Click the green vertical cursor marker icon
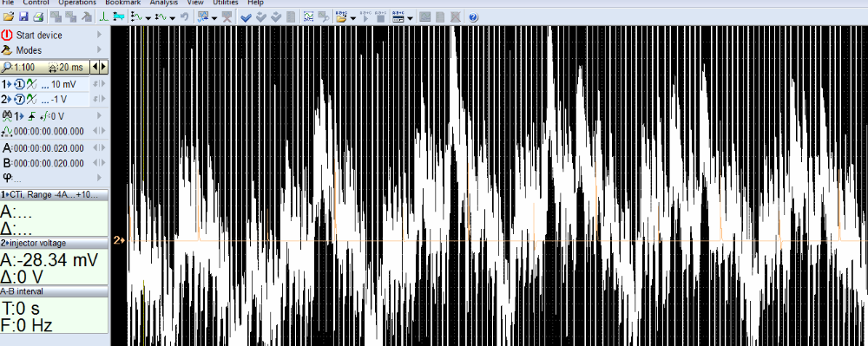 pyautogui.click(x=103, y=17)
